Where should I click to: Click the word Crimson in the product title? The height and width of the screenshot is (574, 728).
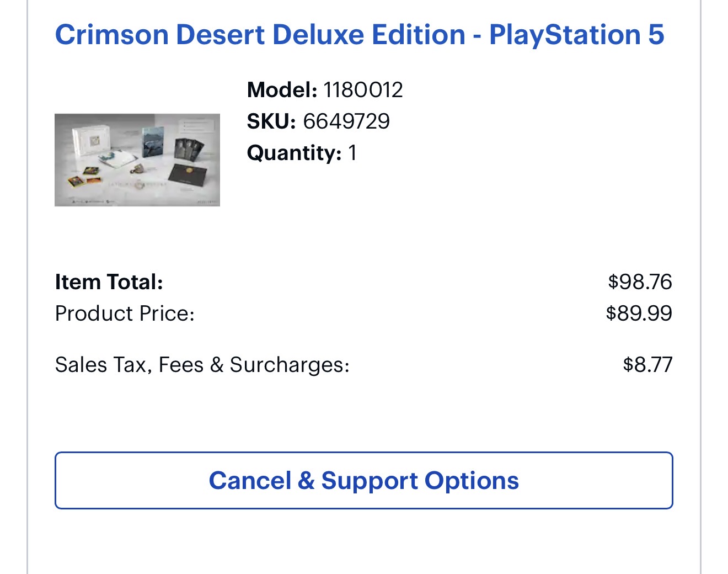111,35
